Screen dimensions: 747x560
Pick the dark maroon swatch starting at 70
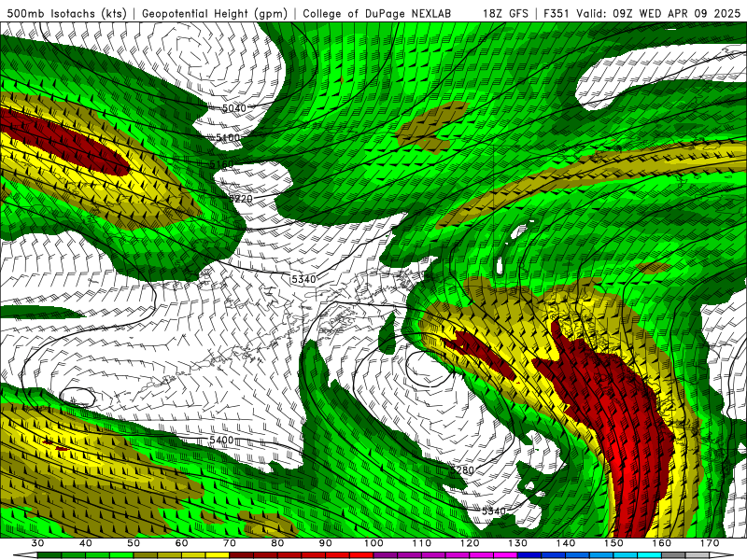click(241, 555)
